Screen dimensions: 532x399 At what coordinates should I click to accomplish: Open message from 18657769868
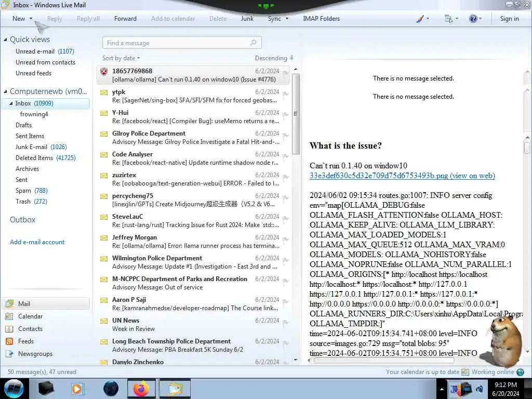point(193,75)
